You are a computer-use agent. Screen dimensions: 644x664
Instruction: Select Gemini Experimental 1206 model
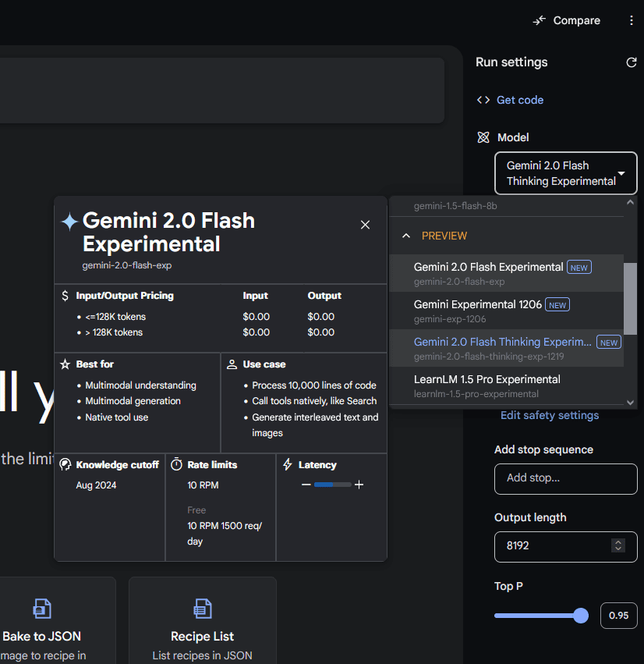click(506, 311)
